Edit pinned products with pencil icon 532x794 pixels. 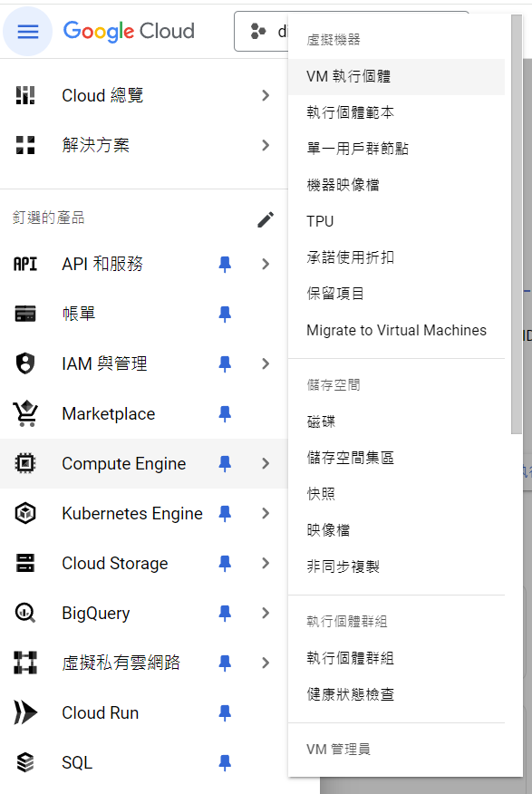[x=266, y=219]
